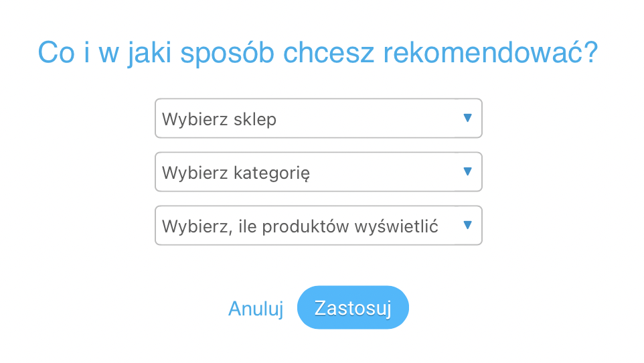The height and width of the screenshot is (363, 644).
Task: Click the blue arrow next to 'Wybierz kategorię'
Action: pyautogui.click(x=467, y=171)
